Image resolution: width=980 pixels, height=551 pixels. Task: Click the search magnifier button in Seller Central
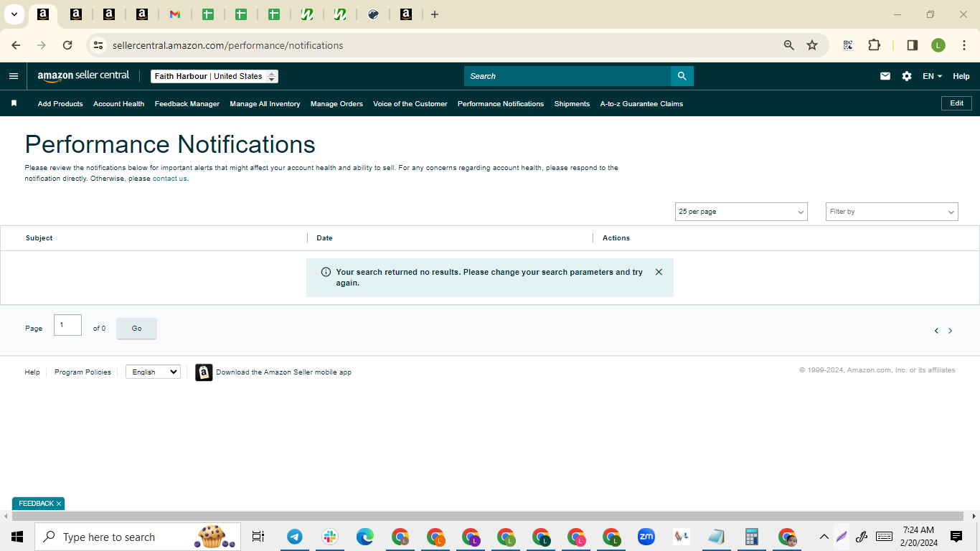(x=682, y=76)
